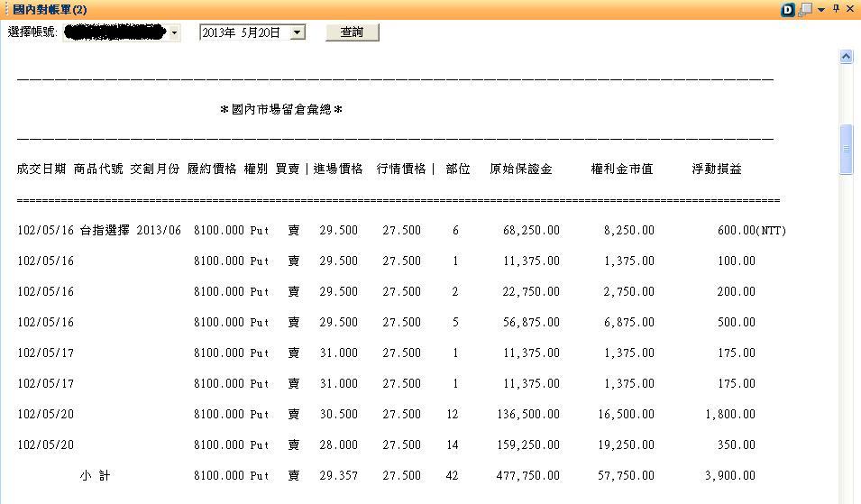Click the scrollbar up arrow
The image size is (861, 504).
click(846, 57)
